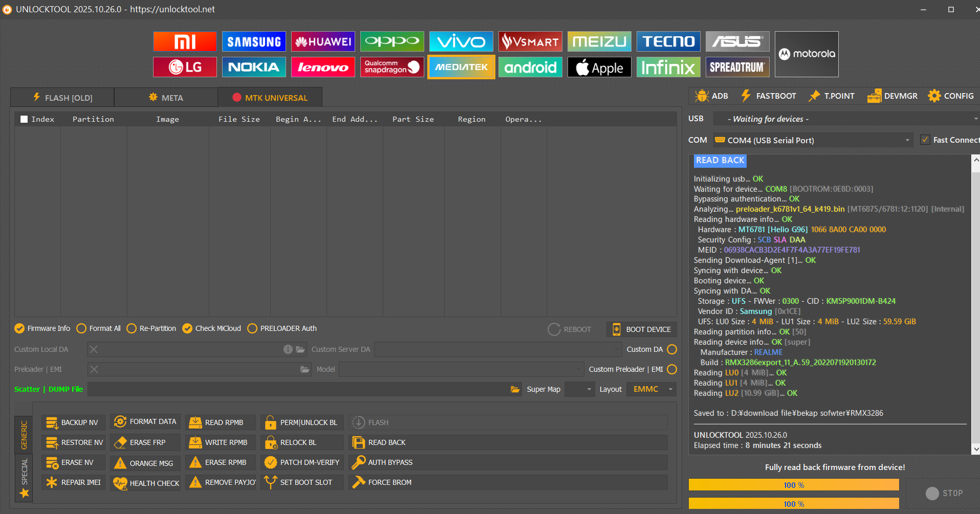Switch to the FLASH [OLD] tab

click(62, 98)
